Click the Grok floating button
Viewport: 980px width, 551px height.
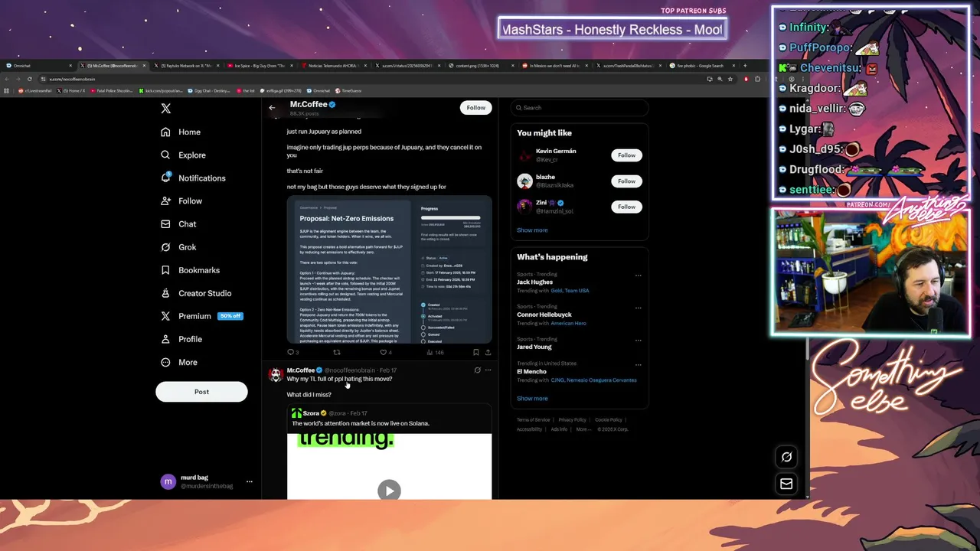pos(786,457)
